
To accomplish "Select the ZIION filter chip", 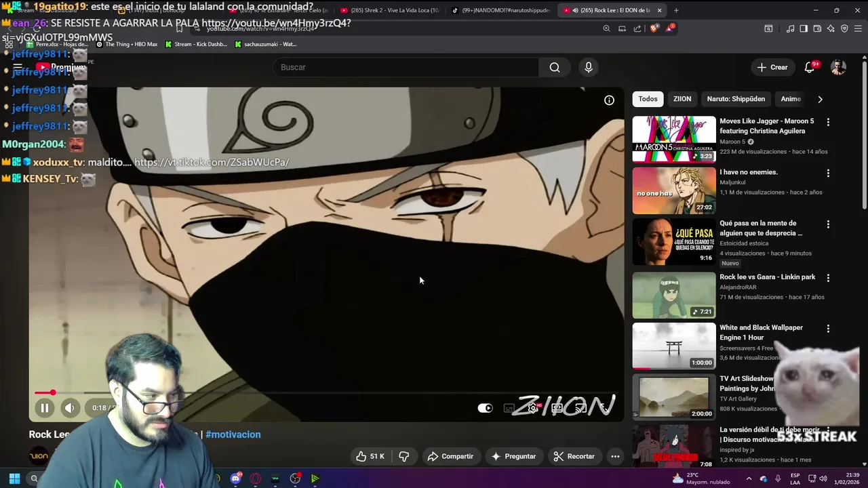I will (682, 99).
